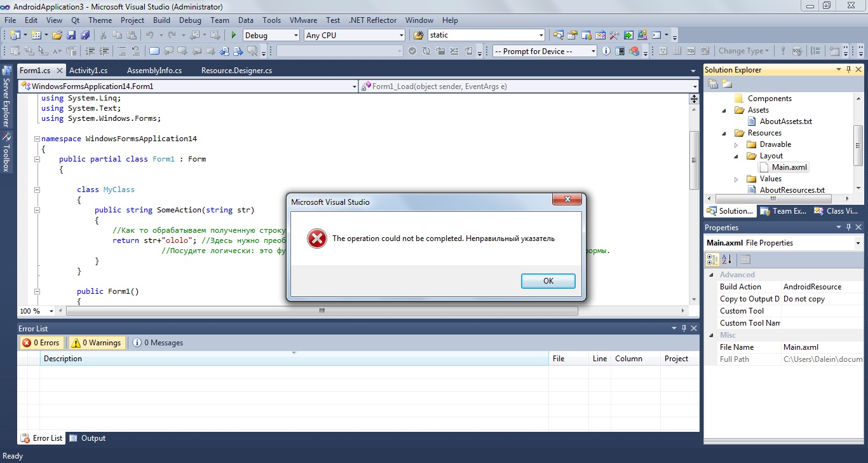
Task: Save Form1.cs with the floppy disk icon
Action: pyautogui.click(x=71, y=35)
